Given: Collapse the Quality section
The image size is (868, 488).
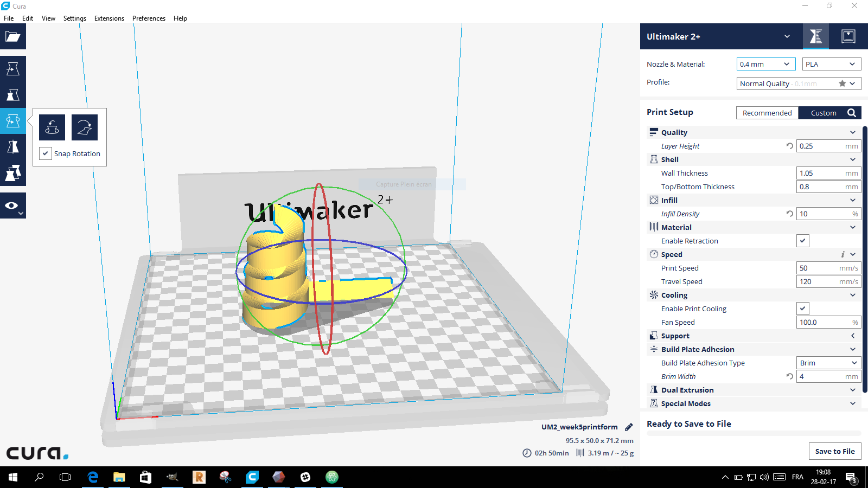Looking at the screenshot, I should click(x=853, y=132).
